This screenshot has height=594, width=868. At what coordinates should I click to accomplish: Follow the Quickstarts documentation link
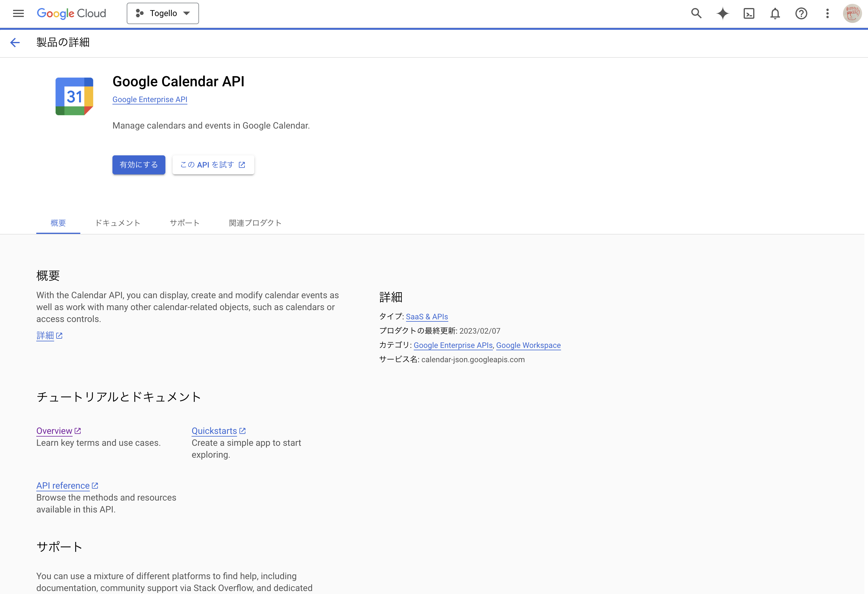coord(214,431)
